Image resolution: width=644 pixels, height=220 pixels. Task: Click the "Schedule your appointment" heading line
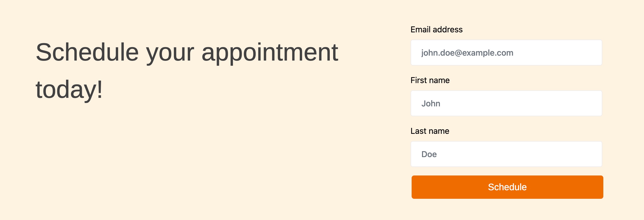187,52
